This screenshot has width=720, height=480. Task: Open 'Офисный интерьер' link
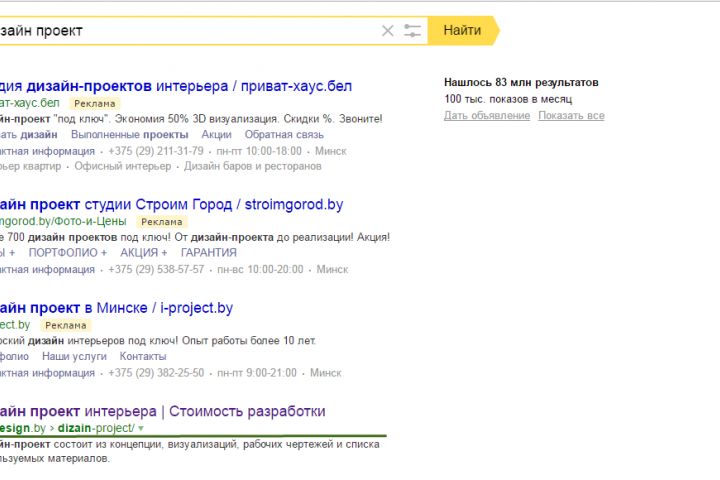click(123, 166)
